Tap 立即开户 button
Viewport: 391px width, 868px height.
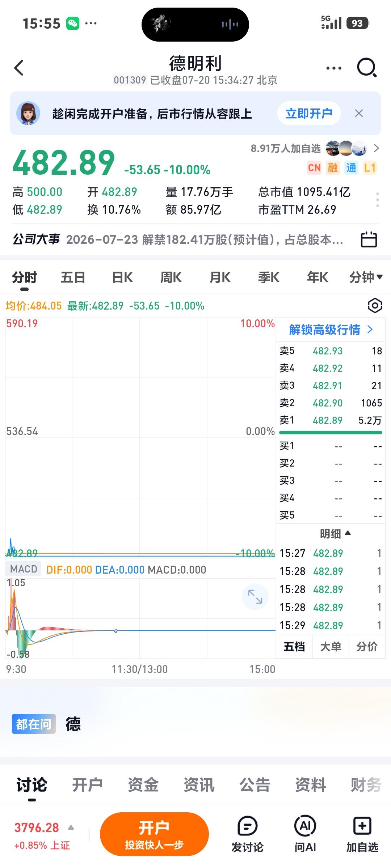tap(309, 114)
